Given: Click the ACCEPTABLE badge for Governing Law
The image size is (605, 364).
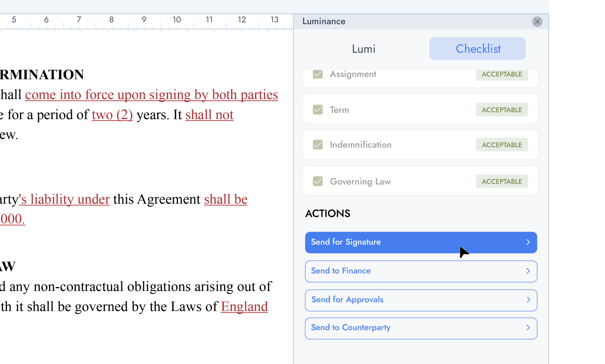Looking at the screenshot, I should pos(501,181).
